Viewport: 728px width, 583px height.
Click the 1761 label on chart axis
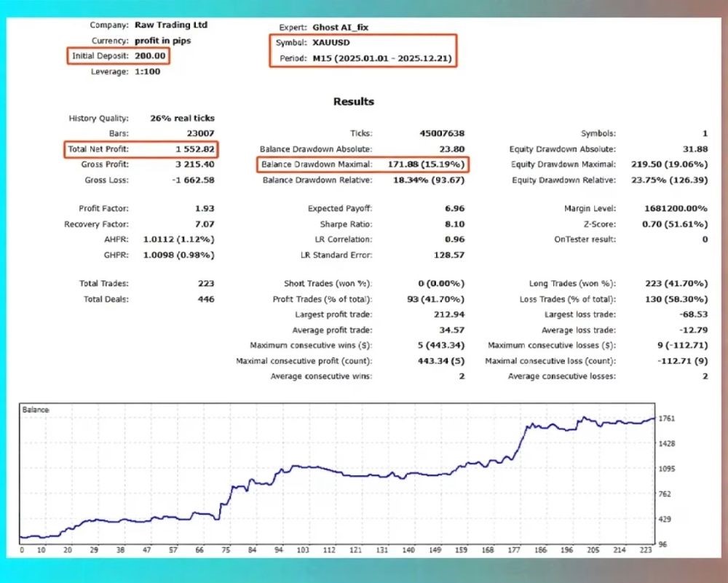[x=667, y=419]
